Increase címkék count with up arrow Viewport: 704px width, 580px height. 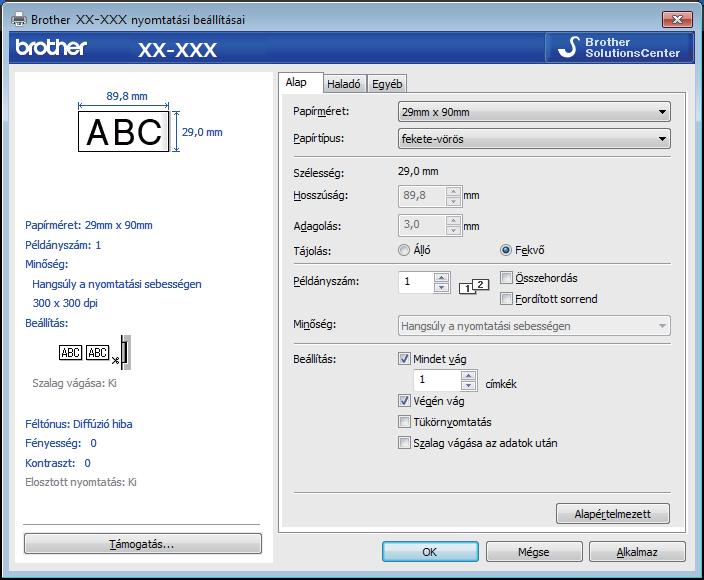point(469,375)
